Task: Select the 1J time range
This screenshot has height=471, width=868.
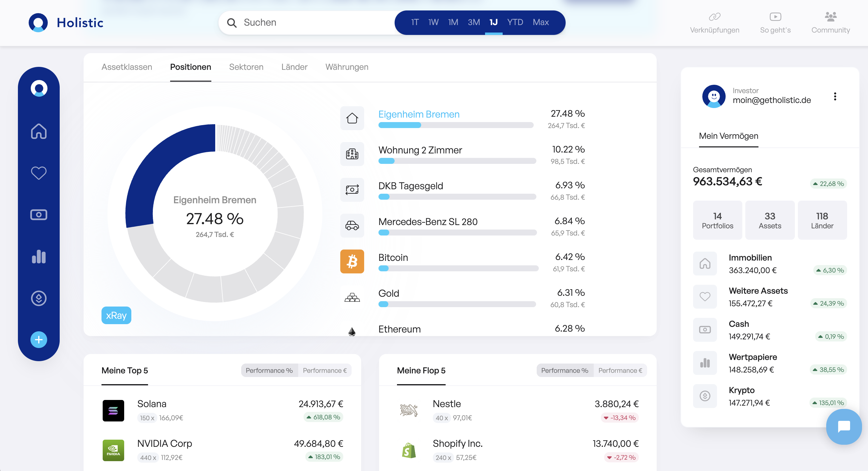Action: [x=494, y=22]
